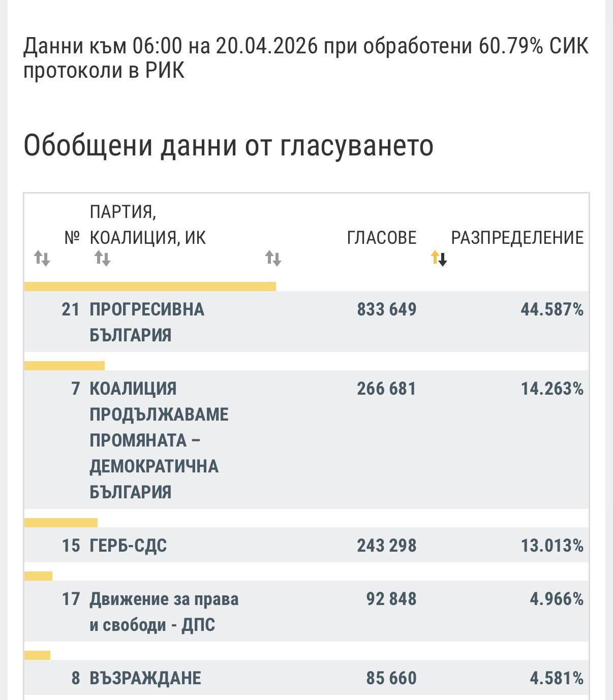Click the РАЗПРЕДЕЛЕНИЕ column header
613x700 pixels.
coord(517,238)
